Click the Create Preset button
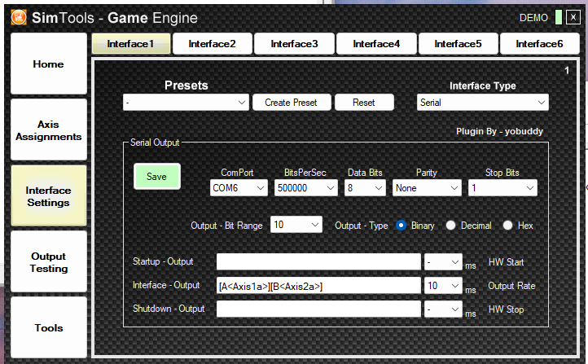This screenshot has height=364, width=588. [x=291, y=103]
